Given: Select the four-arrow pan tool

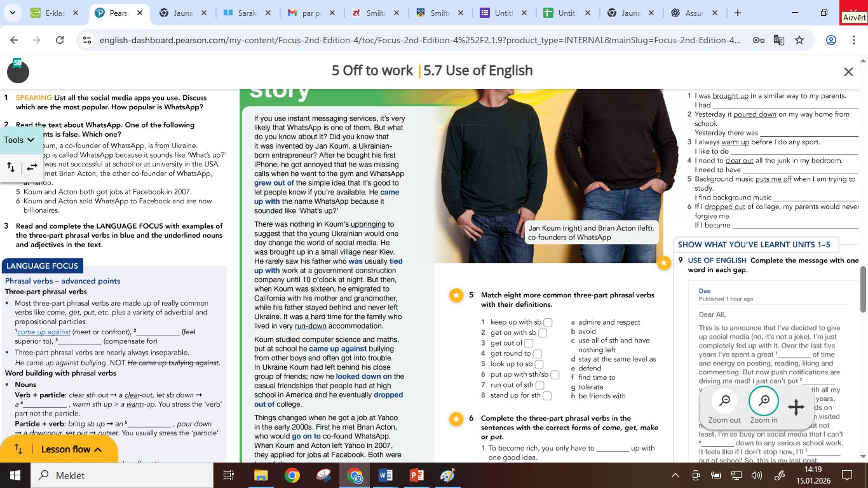Looking at the screenshot, I should [x=796, y=407].
